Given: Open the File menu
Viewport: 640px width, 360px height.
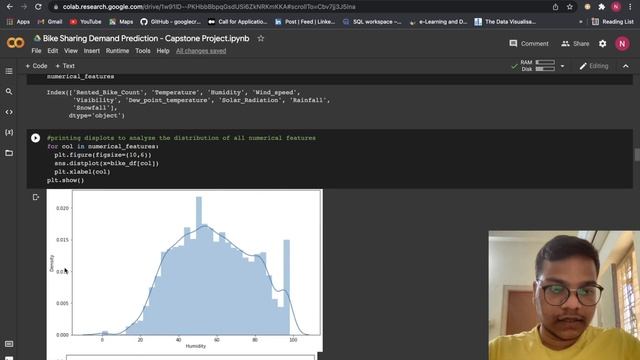Looking at the screenshot, I should [x=36, y=51].
